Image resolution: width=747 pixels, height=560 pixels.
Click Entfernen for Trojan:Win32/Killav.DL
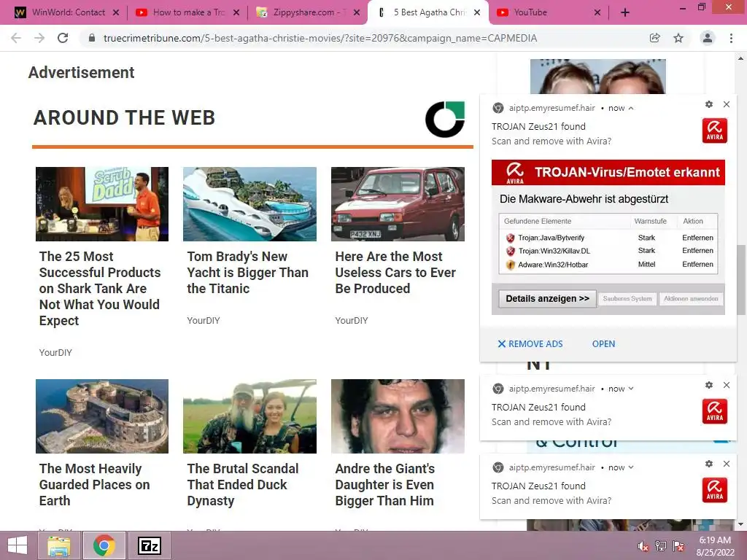coord(697,251)
